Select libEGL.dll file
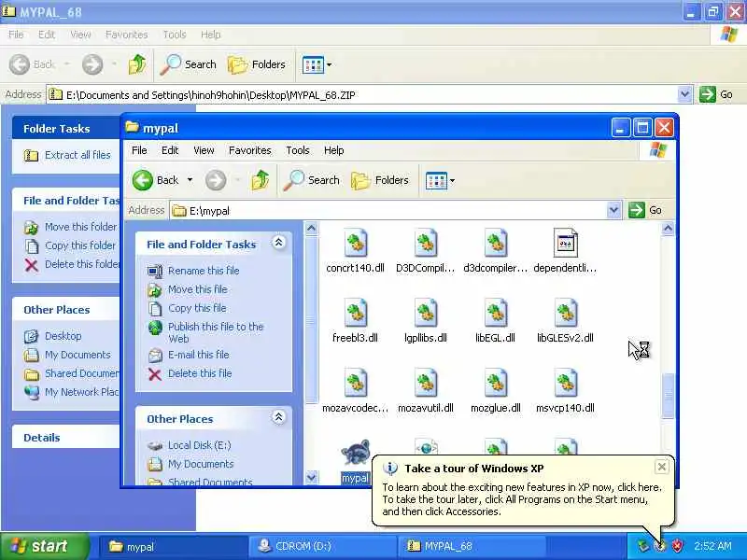This screenshot has height=560, width=747. [x=496, y=321]
